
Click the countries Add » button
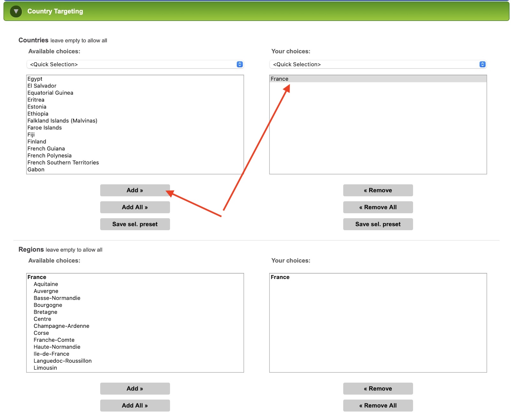(135, 190)
